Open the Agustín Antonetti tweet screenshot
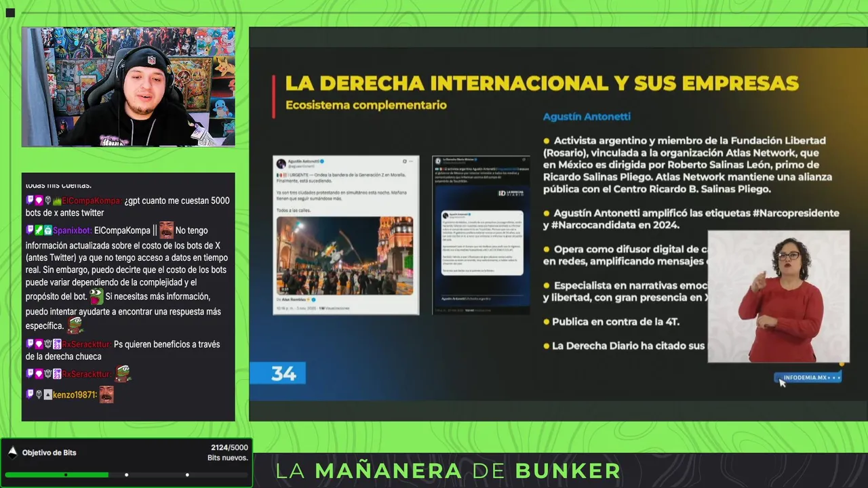 (x=346, y=235)
